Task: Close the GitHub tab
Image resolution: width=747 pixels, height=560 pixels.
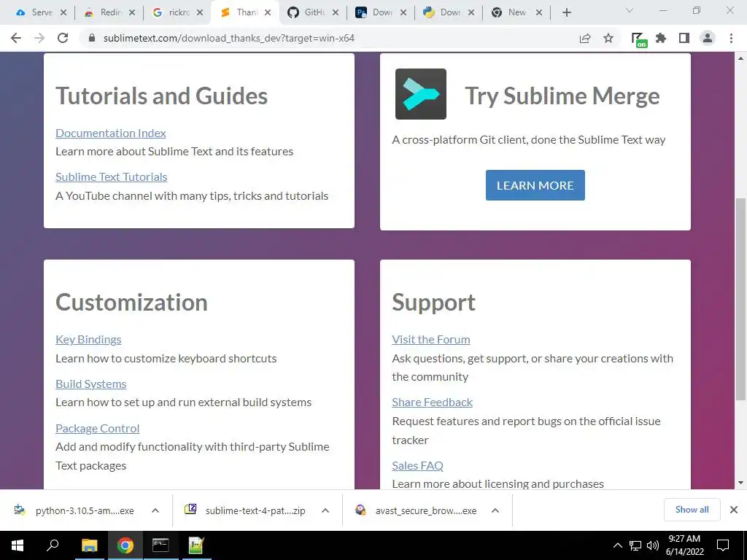Action: tap(336, 12)
